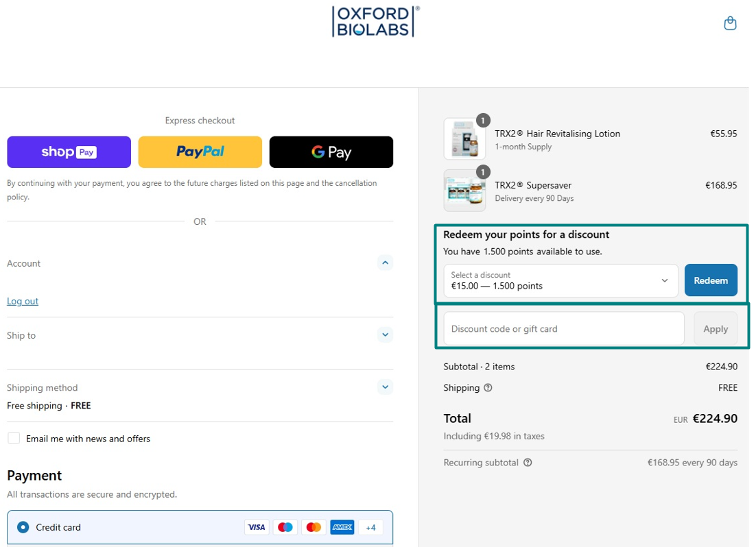Click 'Free shipping · FREE' text

[x=49, y=405]
